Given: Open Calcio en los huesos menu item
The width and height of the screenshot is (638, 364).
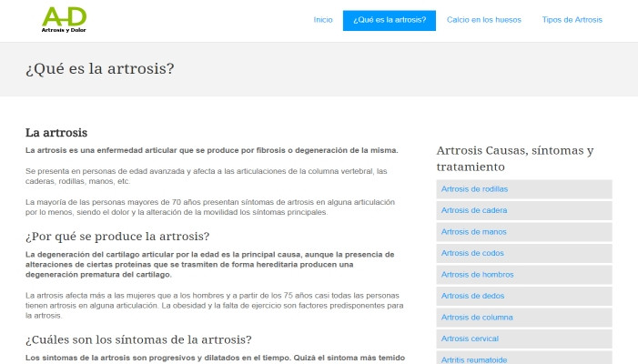Looking at the screenshot, I should (483, 20).
